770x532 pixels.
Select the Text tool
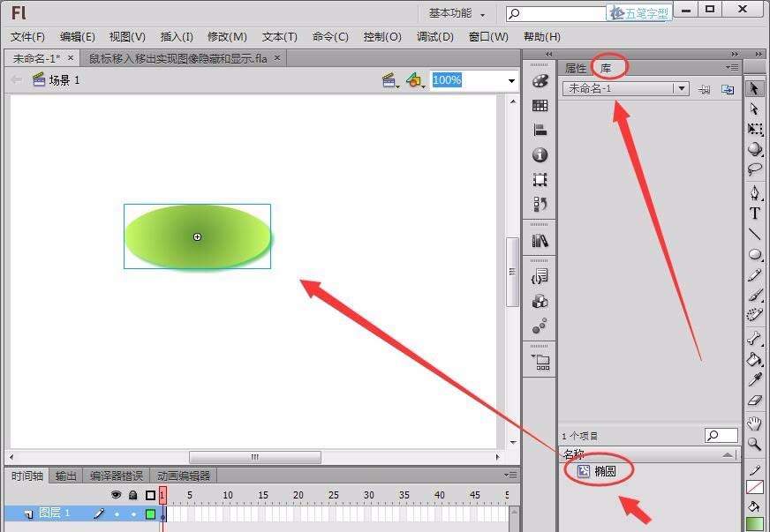[755, 214]
